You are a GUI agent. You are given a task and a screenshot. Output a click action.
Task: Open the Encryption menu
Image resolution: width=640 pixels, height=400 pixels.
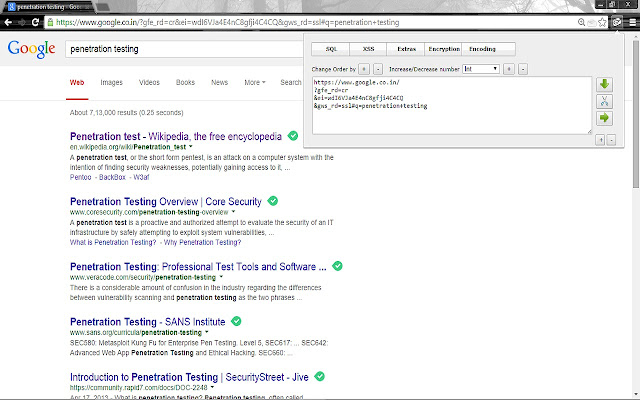tap(443, 49)
